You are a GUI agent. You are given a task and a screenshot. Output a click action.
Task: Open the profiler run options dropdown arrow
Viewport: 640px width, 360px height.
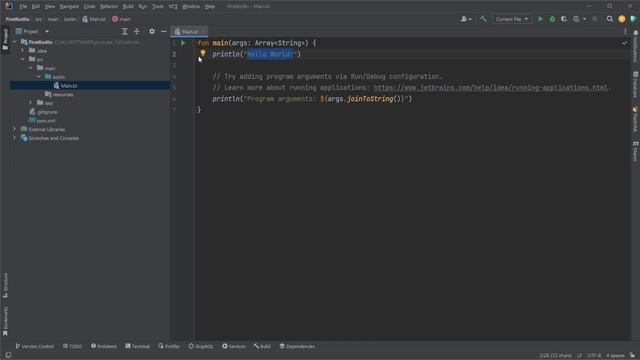click(584, 19)
